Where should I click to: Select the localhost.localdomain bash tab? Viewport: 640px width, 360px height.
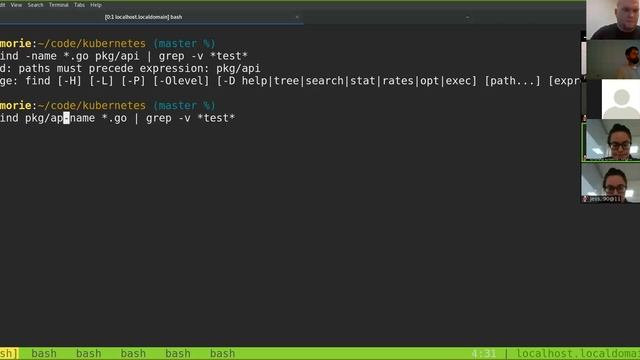coord(144,17)
